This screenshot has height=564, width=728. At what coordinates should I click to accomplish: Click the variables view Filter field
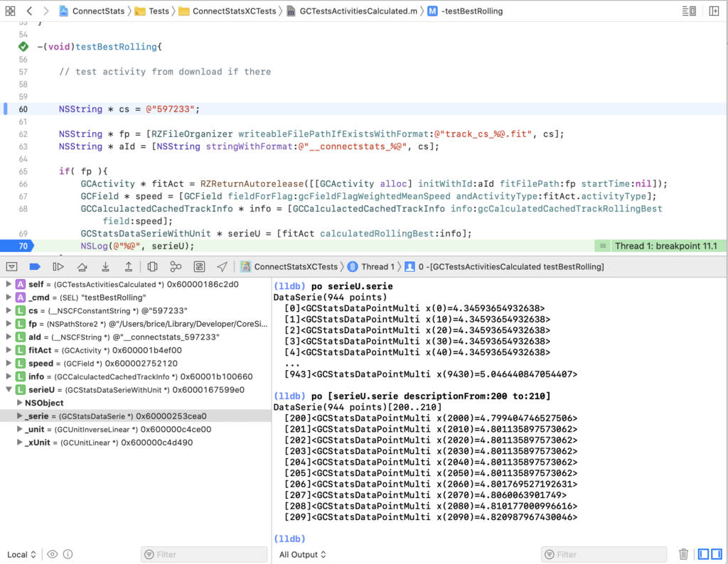pos(204,555)
